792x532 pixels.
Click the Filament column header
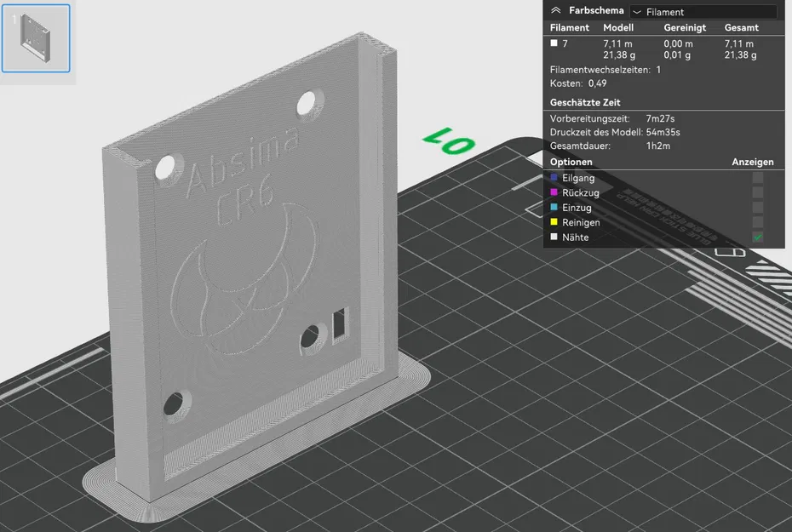[570, 28]
